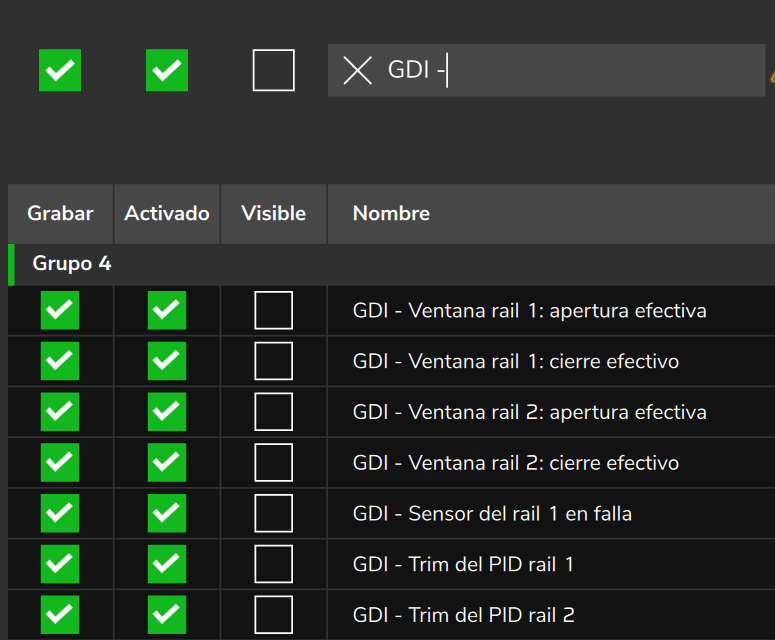Check Visible for Ventana rail 1: apertura efectiva

273,310
